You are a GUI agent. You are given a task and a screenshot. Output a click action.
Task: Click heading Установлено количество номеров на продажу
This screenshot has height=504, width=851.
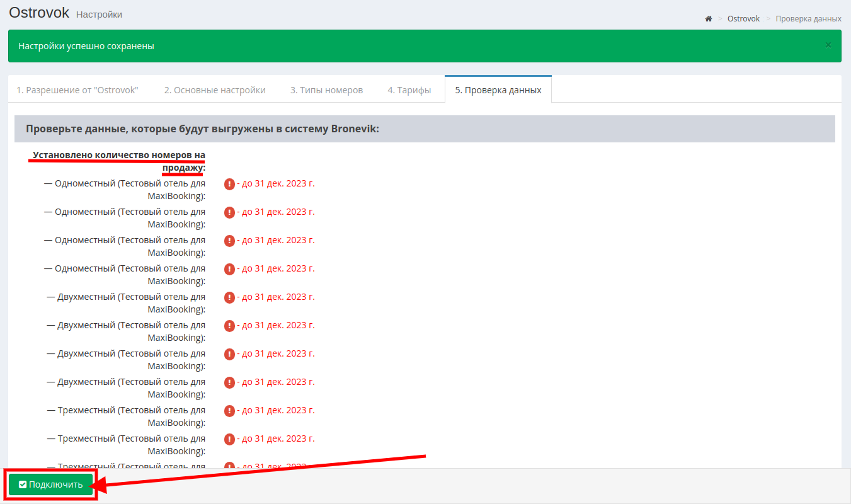point(119,161)
